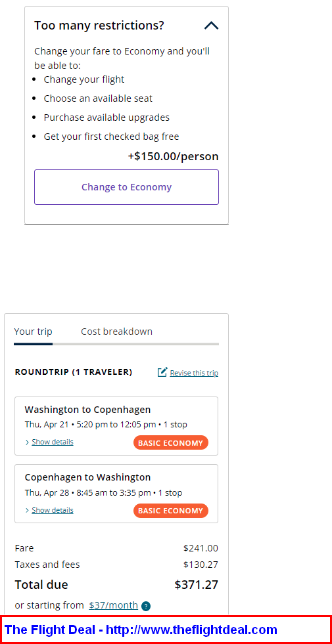Click the question mark help icon
This screenshot has height=644, width=332.
(x=145, y=606)
